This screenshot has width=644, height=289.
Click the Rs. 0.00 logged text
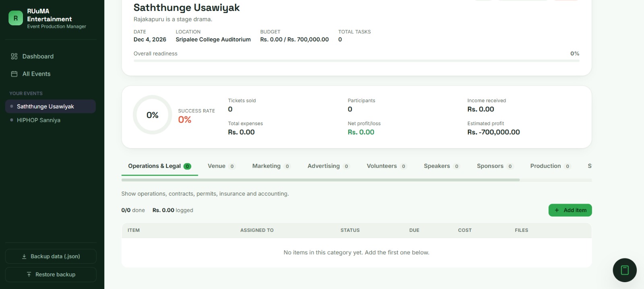[x=173, y=210]
